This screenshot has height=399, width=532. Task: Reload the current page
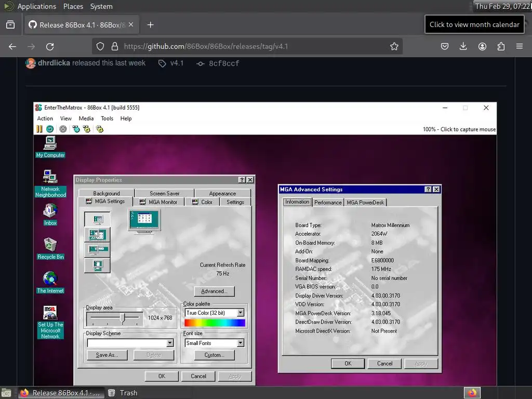(x=50, y=46)
